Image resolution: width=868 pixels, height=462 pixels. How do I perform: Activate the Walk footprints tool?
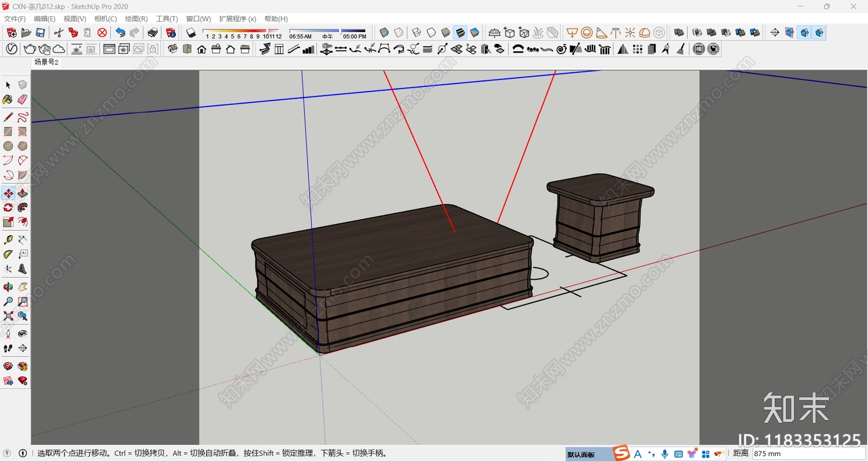[8, 348]
